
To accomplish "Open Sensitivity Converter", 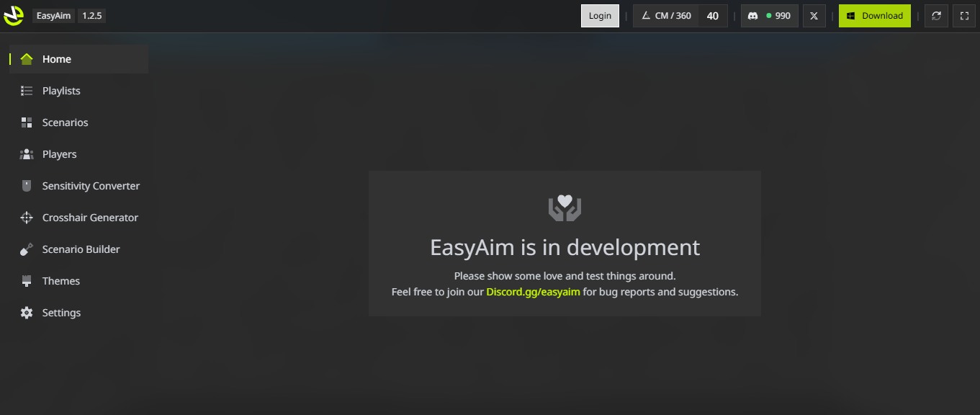I will click(x=79, y=186).
